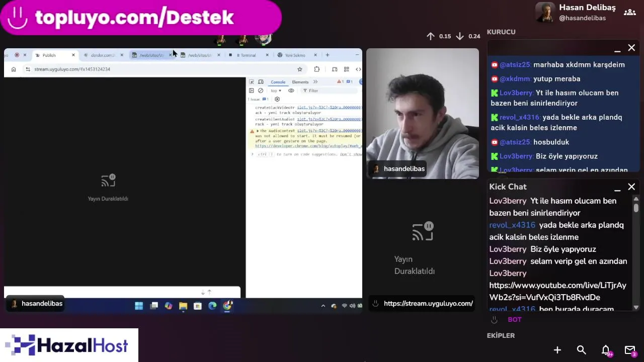Open Microsoft Store from the taskbar
The image size is (644, 362).
[198, 306]
